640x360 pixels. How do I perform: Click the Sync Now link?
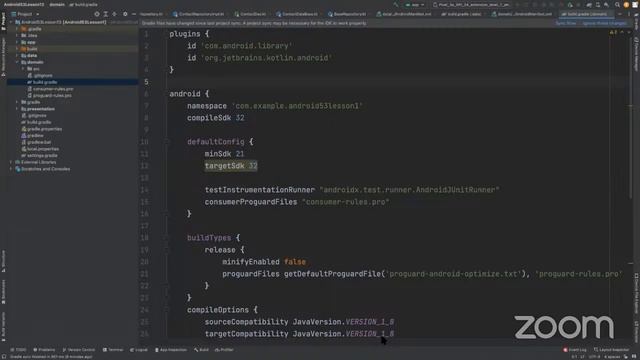click(566, 23)
